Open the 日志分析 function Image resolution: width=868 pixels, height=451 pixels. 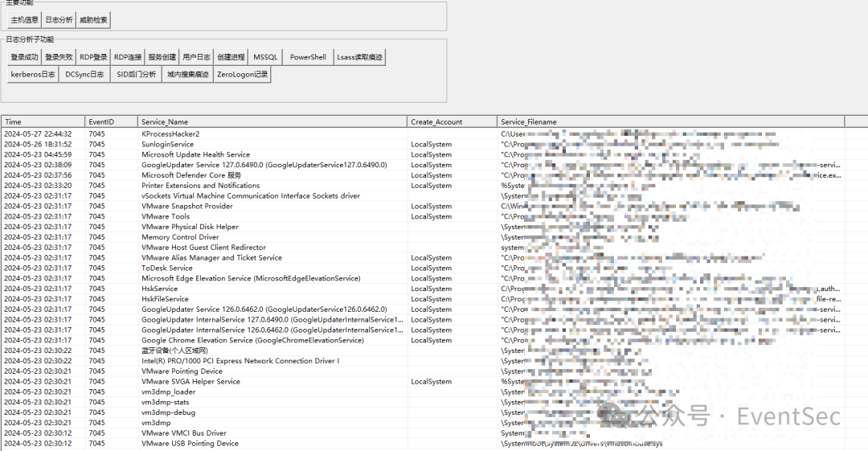[59, 19]
